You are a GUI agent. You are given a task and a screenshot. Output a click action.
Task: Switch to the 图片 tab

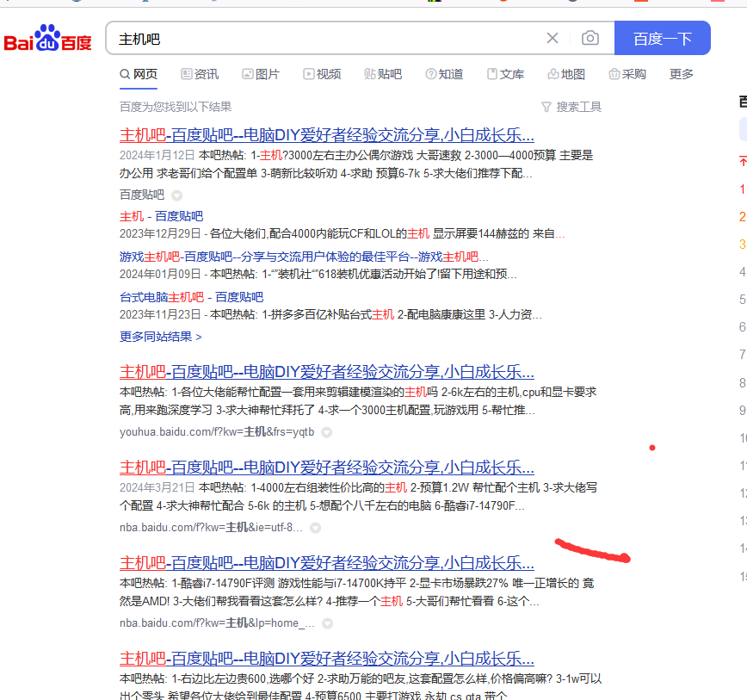(261, 74)
